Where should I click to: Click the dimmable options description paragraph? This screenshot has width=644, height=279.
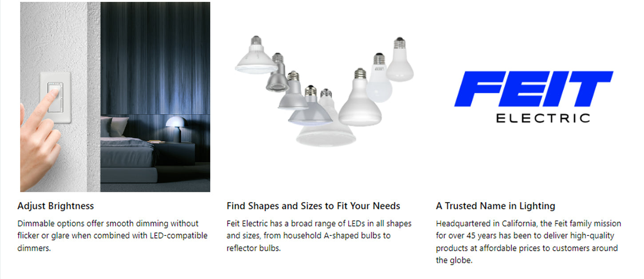pyautogui.click(x=112, y=236)
